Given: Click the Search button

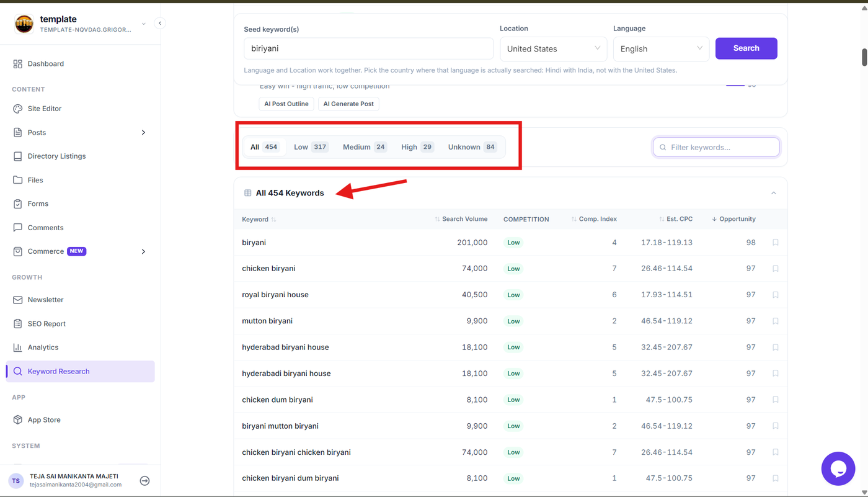Looking at the screenshot, I should [746, 48].
